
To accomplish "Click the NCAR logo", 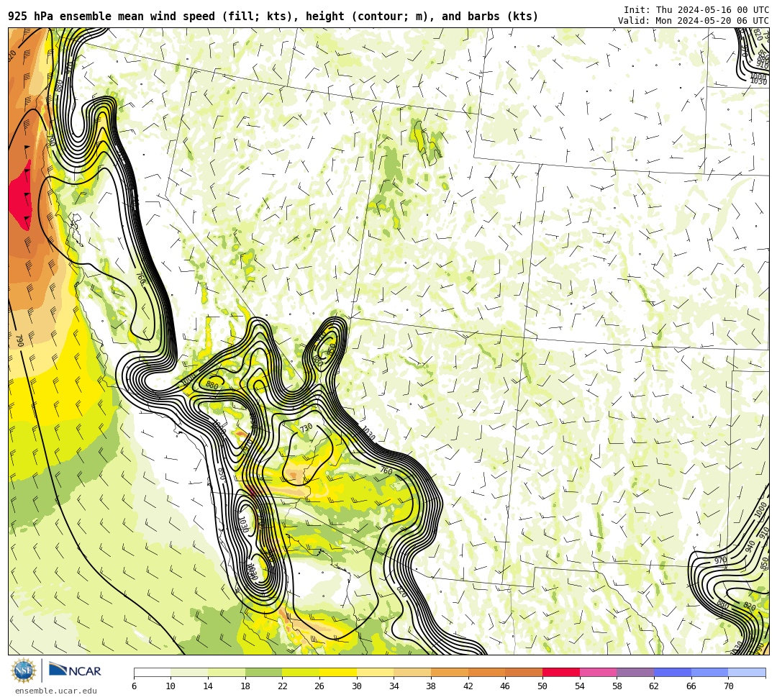I will tap(75, 671).
